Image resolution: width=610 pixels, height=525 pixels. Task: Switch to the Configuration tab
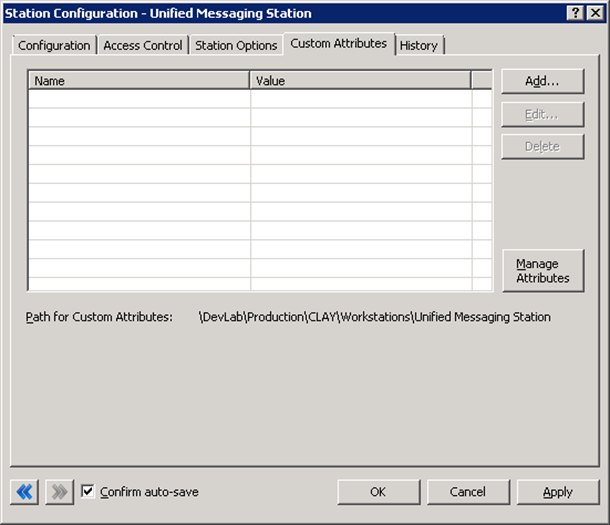(54, 46)
